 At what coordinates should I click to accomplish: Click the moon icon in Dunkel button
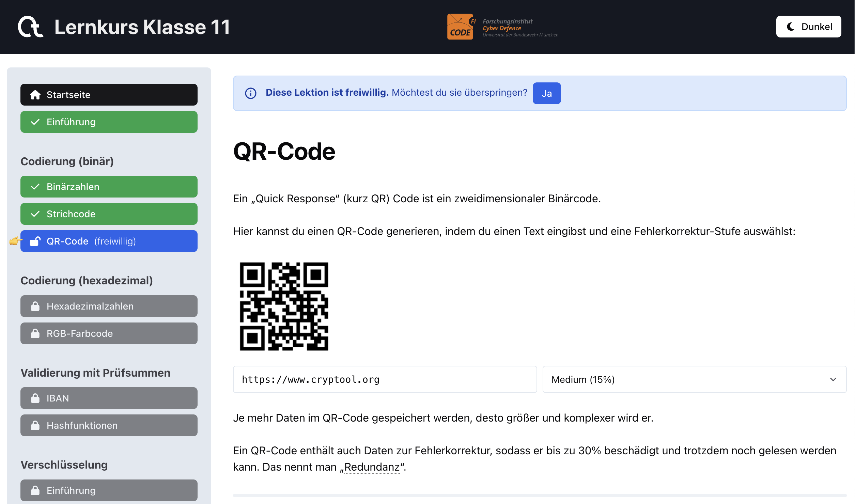(791, 27)
